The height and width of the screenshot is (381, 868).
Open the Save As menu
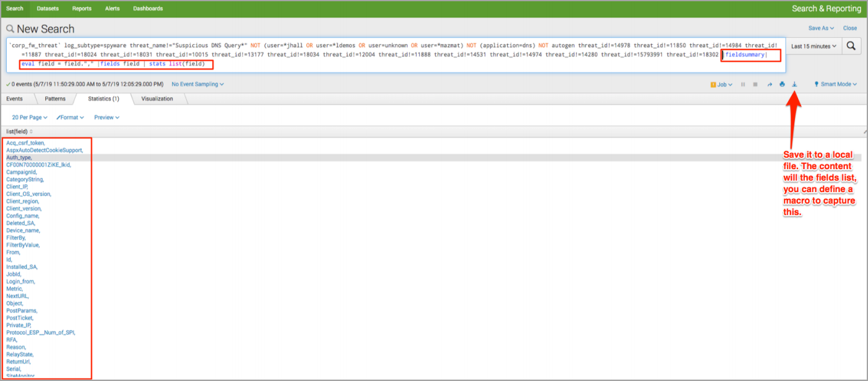[x=821, y=28]
